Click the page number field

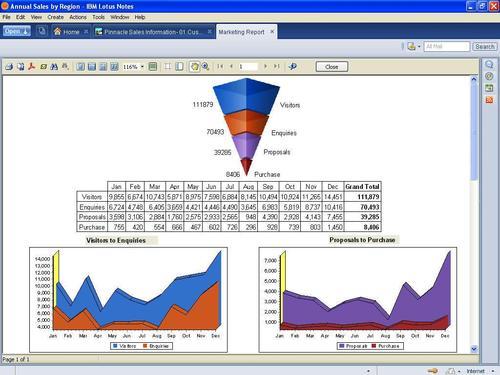pos(248,67)
